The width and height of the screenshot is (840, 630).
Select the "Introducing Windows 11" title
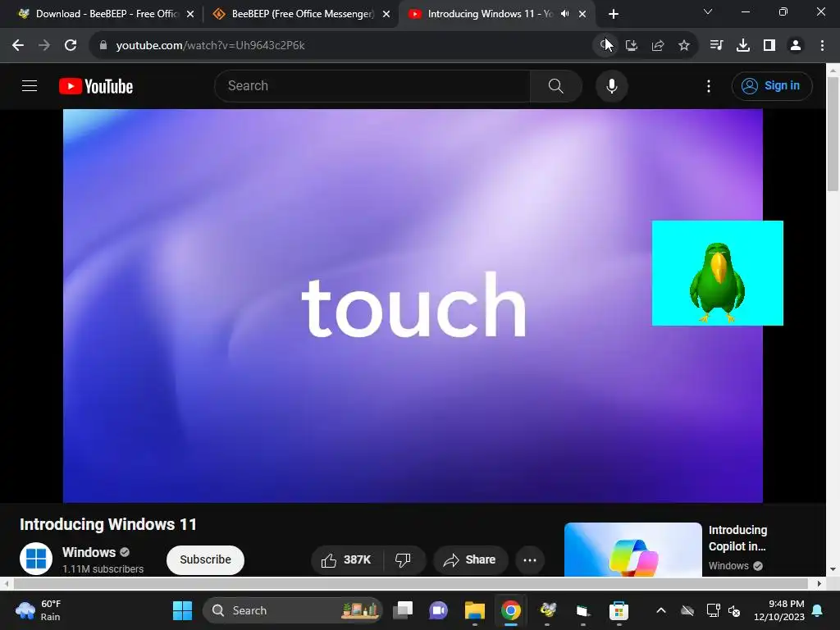pyautogui.click(x=108, y=524)
